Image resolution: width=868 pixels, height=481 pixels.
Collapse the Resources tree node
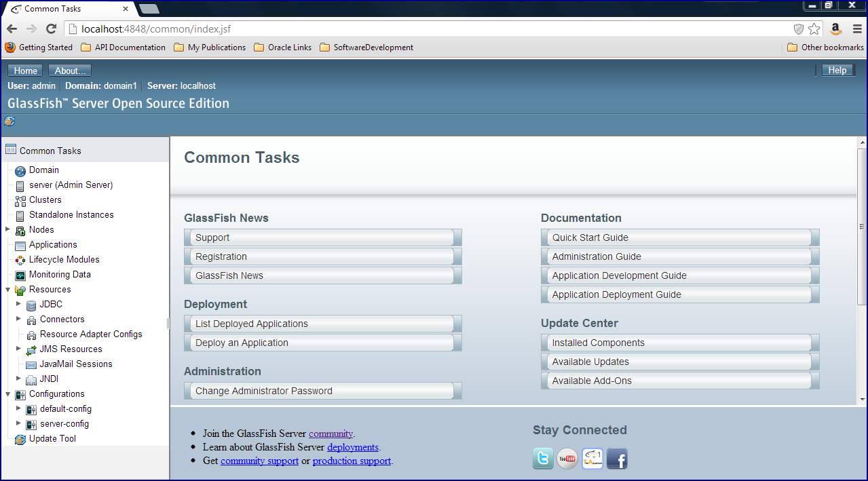[x=7, y=289]
